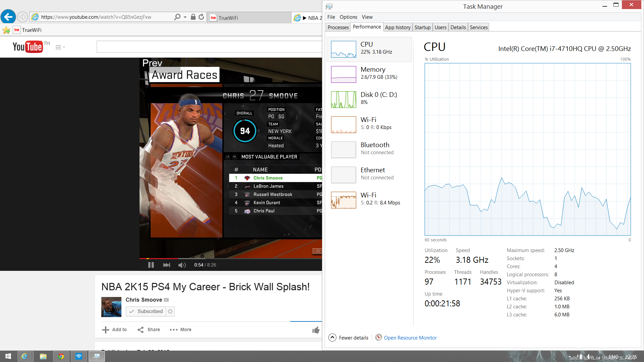644x362 pixels.
Task: Collapse with Fewer details button
Action: pyautogui.click(x=348, y=338)
